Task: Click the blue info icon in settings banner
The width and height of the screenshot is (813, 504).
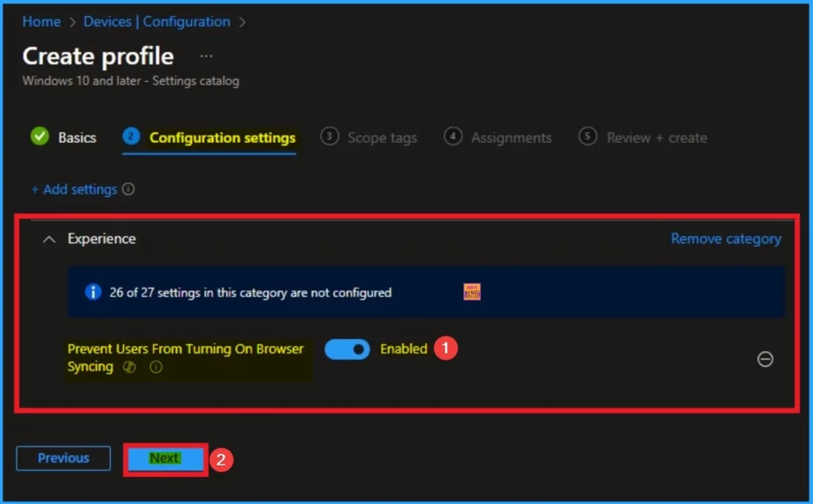Action: pyautogui.click(x=93, y=292)
